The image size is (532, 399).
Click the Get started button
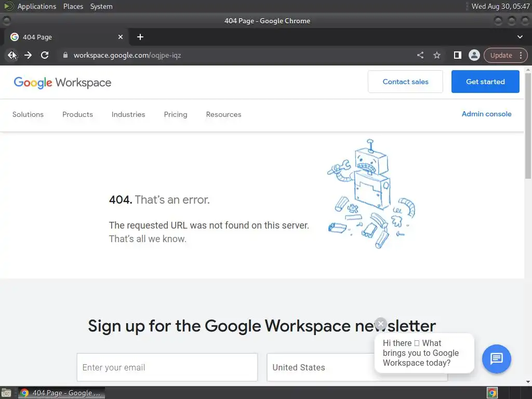(x=485, y=82)
